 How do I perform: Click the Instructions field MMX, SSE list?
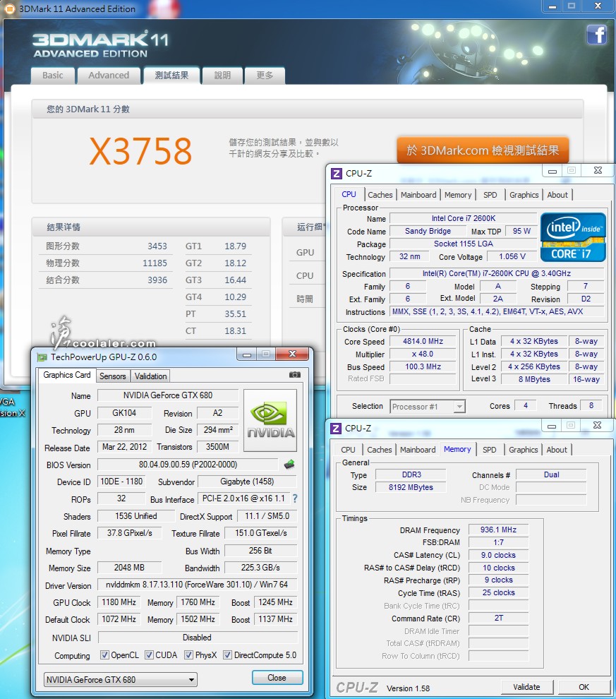[x=497, y=311]
